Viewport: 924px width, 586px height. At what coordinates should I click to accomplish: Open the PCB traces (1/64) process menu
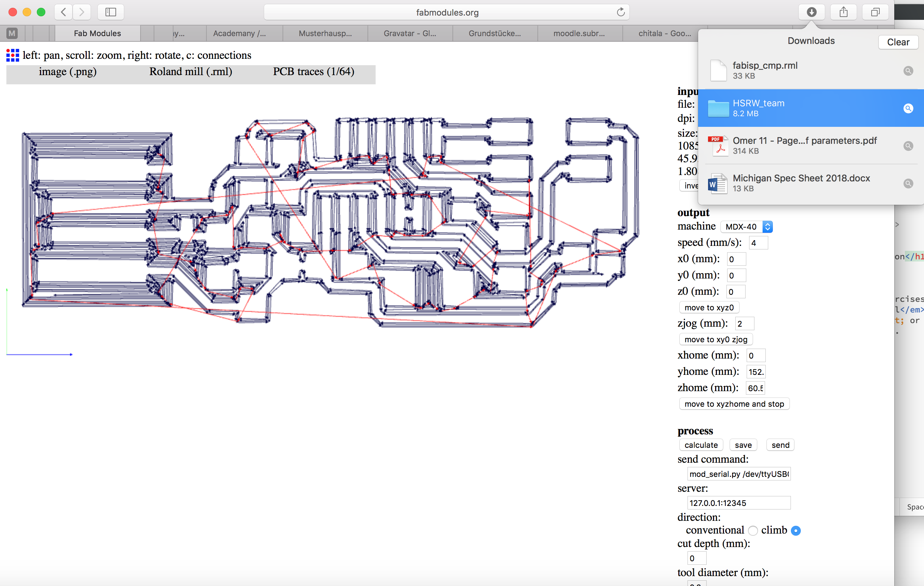pyautogui.click(x=314, y=72)
